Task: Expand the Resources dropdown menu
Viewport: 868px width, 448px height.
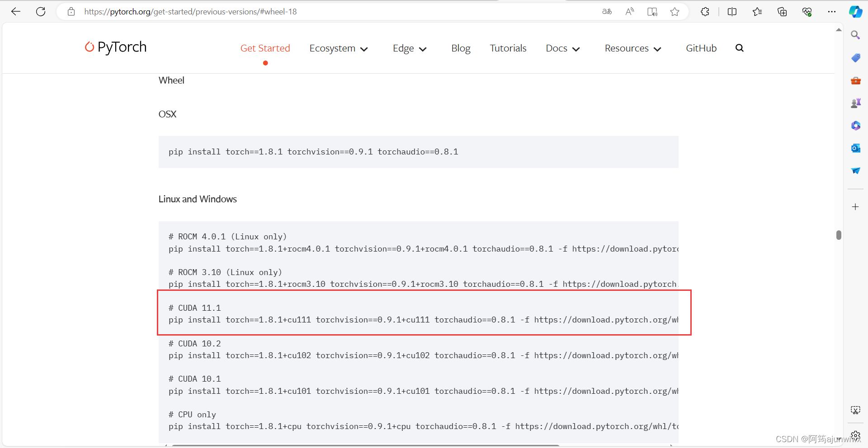Action: click(x=633, y=48)
